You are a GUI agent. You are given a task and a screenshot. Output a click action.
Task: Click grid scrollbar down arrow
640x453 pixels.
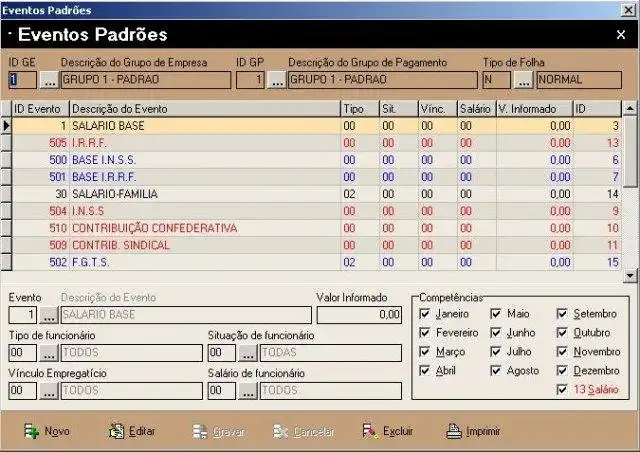pos(630,276)
